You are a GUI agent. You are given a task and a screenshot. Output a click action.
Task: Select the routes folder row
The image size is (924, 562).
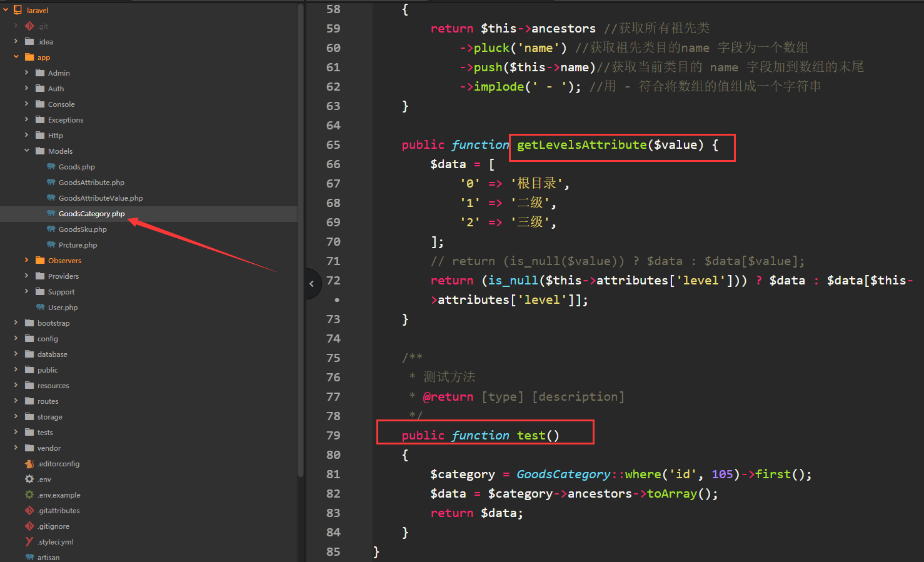pyautogui.click(x=149, y=401)
